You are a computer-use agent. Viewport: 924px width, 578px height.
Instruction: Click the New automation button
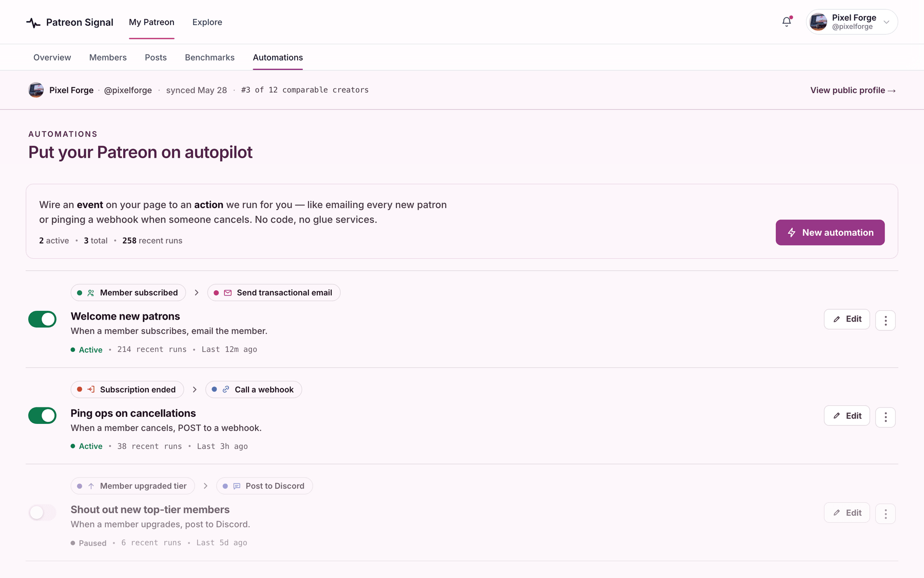coord(830,232)
